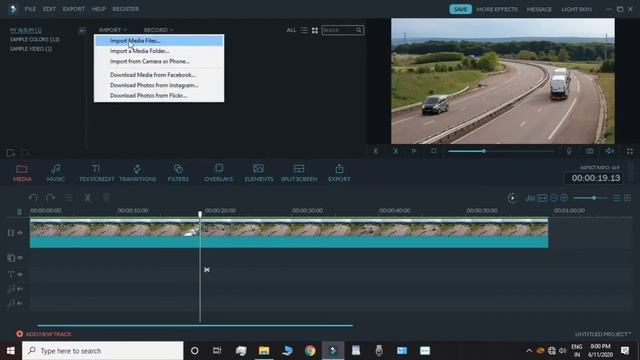Viewport: 640px width, 360px height.
Task: Toggle visibility of the picture-in-picture track
Action: tap(20, 258)
